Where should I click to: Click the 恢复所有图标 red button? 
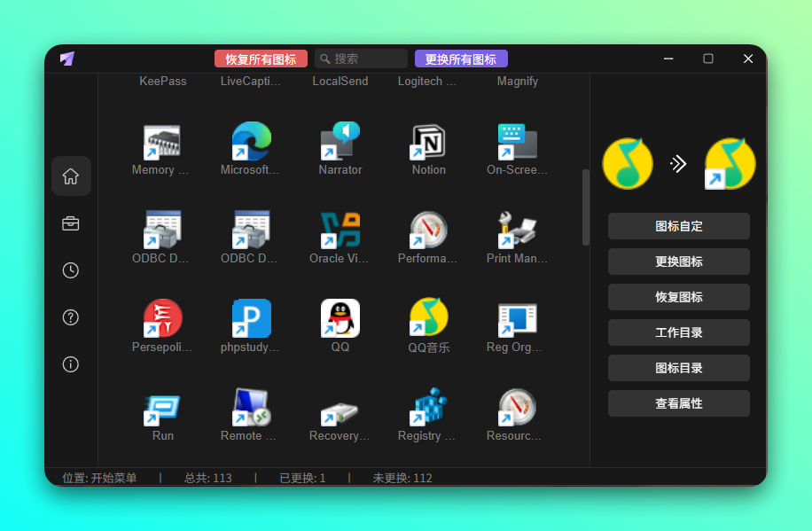[x=261, y=59]
